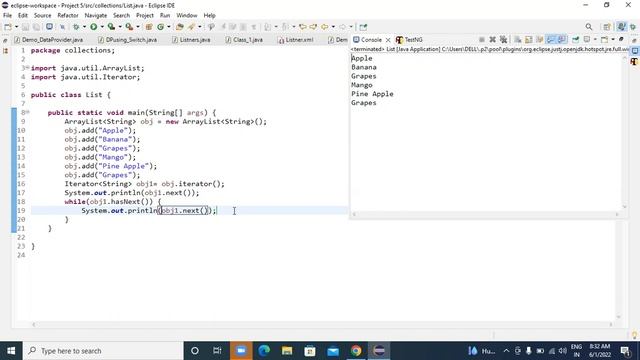Click the New Java Class icon
Viewport: 640px width, 360px height.
160,27
